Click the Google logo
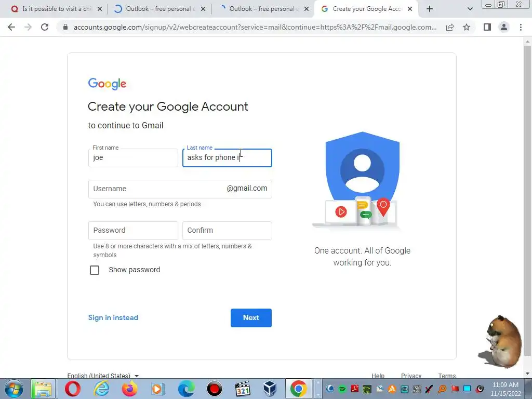The height and width of the screenshot is (399, 532). [107, 84]
